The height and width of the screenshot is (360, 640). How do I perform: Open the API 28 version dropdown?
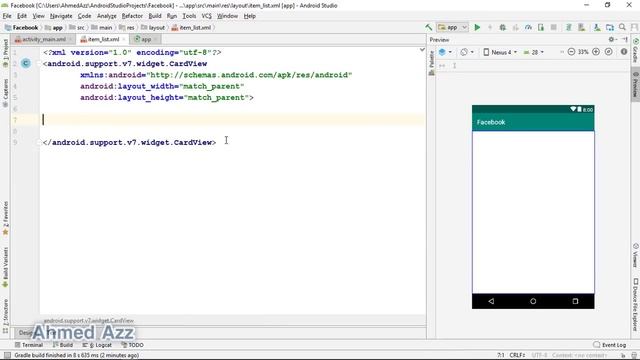point(534,52)
